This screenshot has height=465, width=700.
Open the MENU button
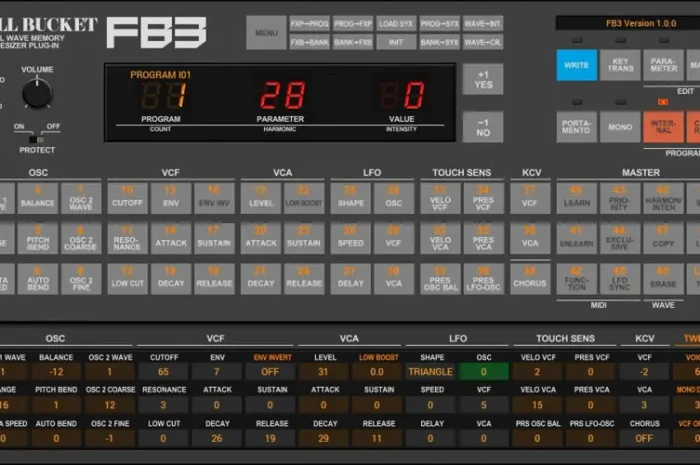(x=267, y=33)
